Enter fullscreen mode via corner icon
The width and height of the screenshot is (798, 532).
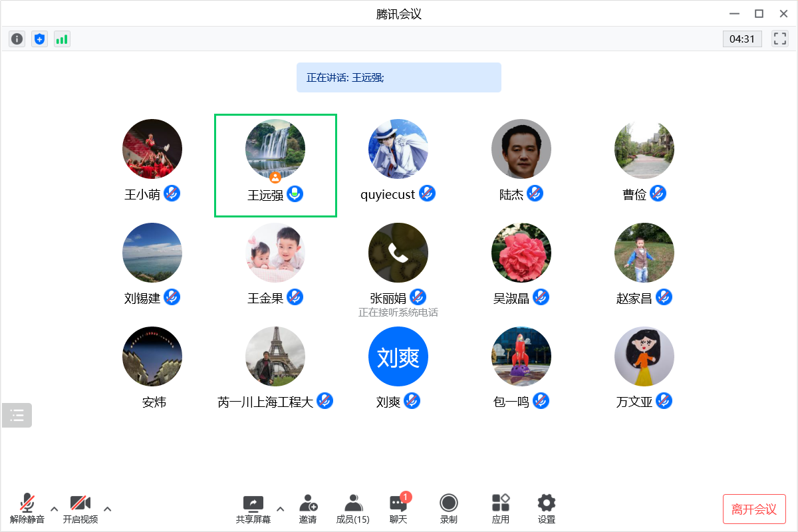coord(779,39)
